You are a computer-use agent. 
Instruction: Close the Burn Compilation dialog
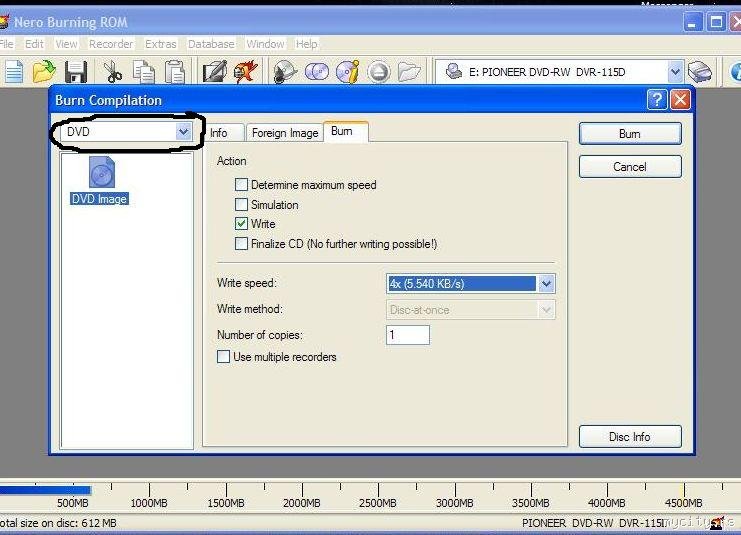coord(681,100)
